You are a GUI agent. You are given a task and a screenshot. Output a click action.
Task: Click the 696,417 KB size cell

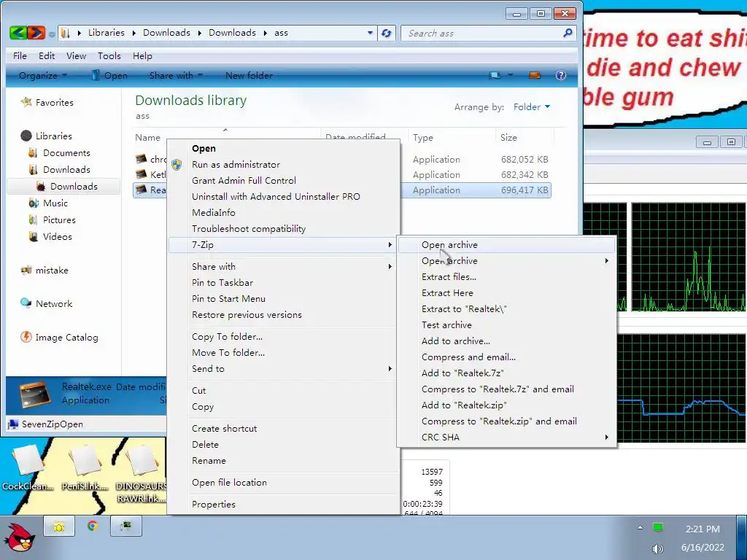pos(524,190)
